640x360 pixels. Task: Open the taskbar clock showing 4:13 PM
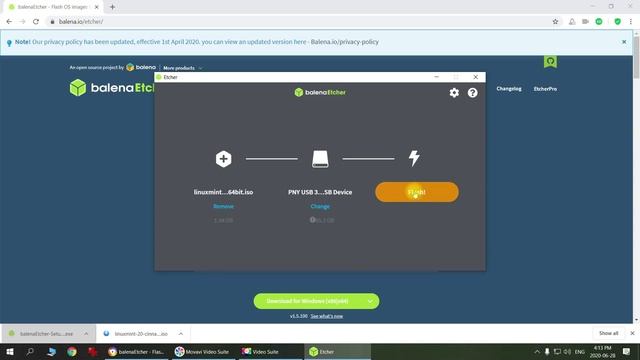602,351
